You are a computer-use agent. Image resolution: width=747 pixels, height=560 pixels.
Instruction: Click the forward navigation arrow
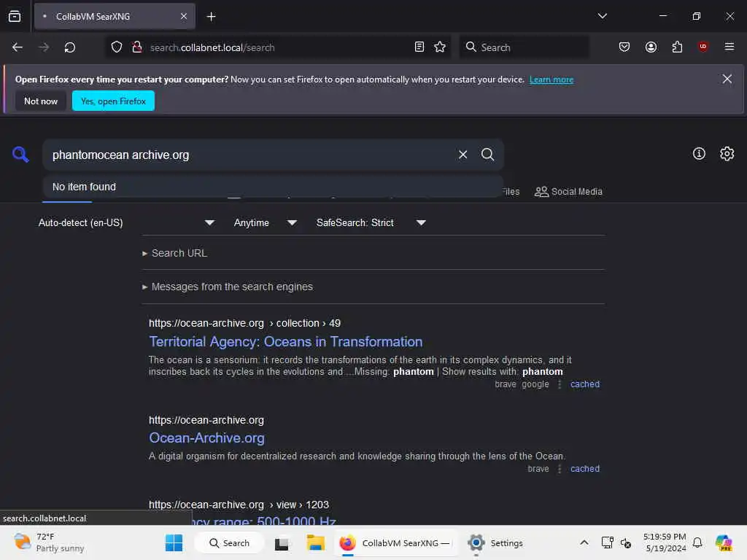(43, 47)
